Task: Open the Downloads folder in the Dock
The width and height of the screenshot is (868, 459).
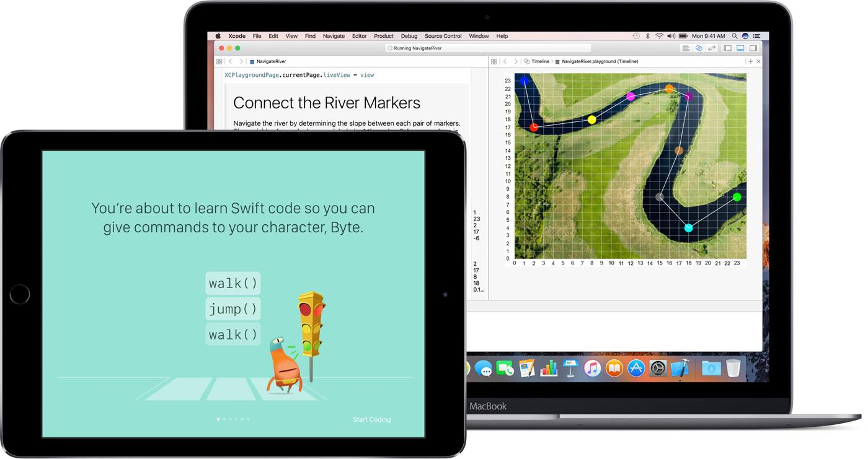Action: (711, 369)
